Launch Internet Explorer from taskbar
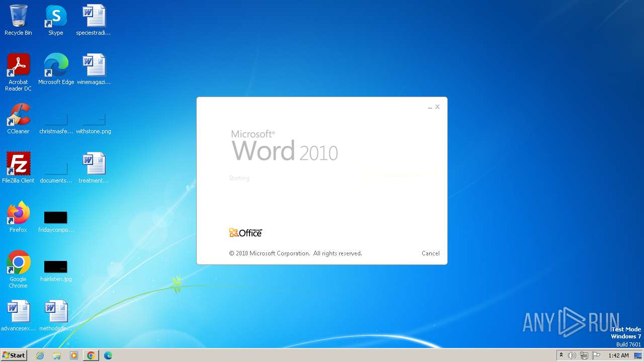This screenshot has width=644, height=362. coord(40,355)
